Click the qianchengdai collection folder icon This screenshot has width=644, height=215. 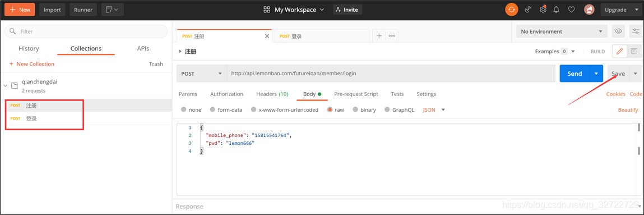click(15, 85)
